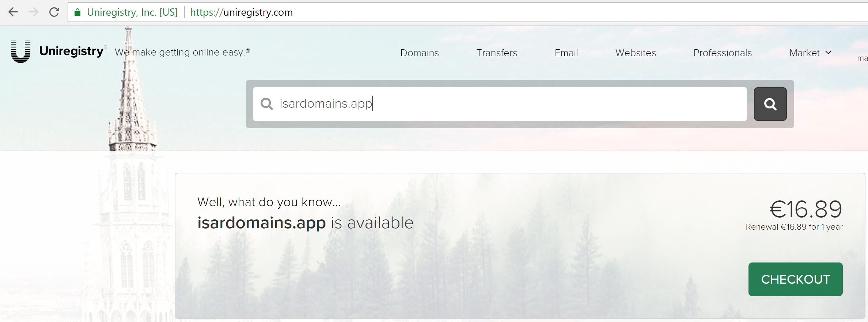Select the Professionals navigation link
The height and width of the screenshot is (322, 868).
tap(723, 53)
